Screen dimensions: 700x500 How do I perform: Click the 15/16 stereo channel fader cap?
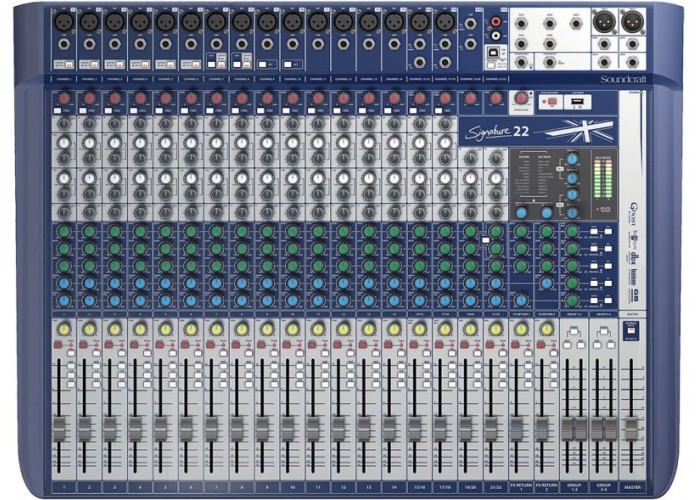(415, 429)
